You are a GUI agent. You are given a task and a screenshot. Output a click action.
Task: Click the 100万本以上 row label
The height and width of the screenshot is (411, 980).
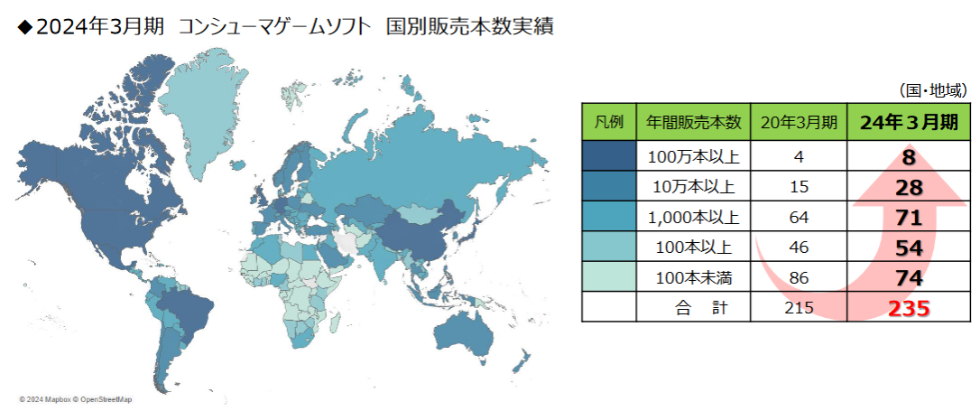coord(692,158)
